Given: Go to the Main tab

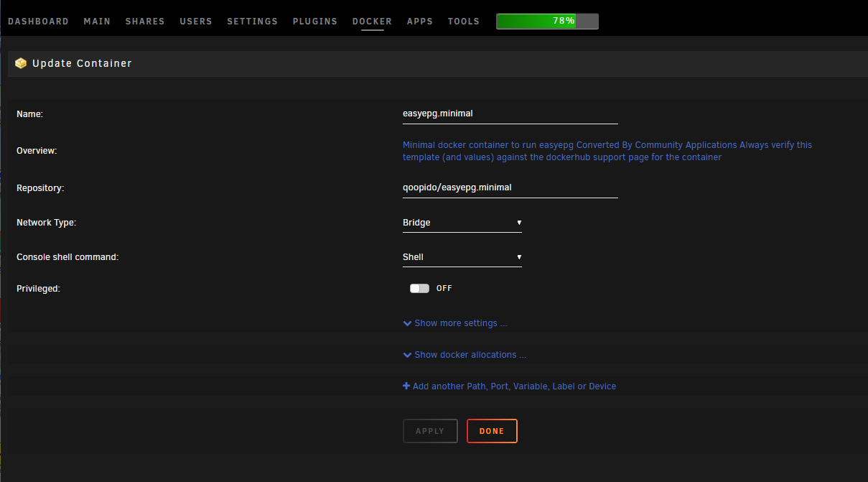Looking at the screenshot, I should 97,21.
